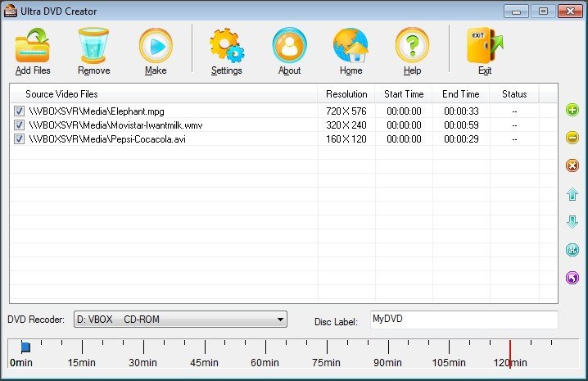Click the Start Time column header
The width and height of the screenshot is (588, 381).
click(404, 94)
